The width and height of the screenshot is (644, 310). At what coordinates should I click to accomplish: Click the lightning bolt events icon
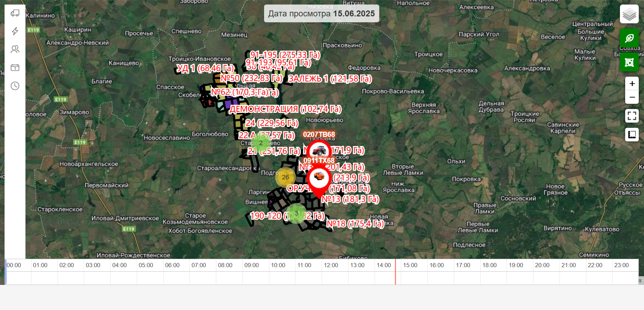[15, 31]
